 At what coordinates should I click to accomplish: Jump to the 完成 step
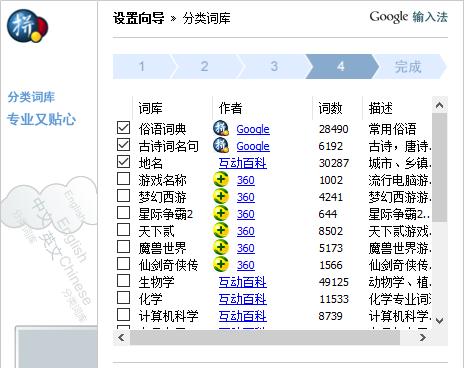[x=409, y=66]
